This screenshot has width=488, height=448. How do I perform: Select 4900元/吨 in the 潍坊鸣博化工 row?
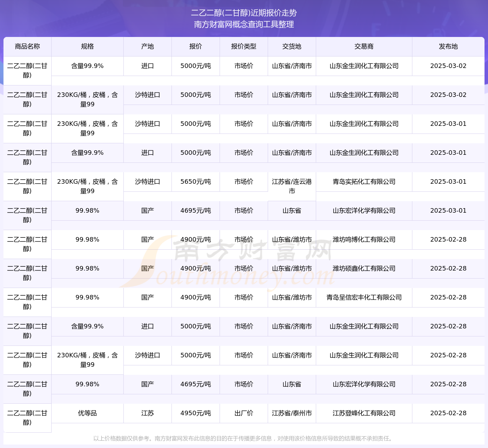[196, 240]
